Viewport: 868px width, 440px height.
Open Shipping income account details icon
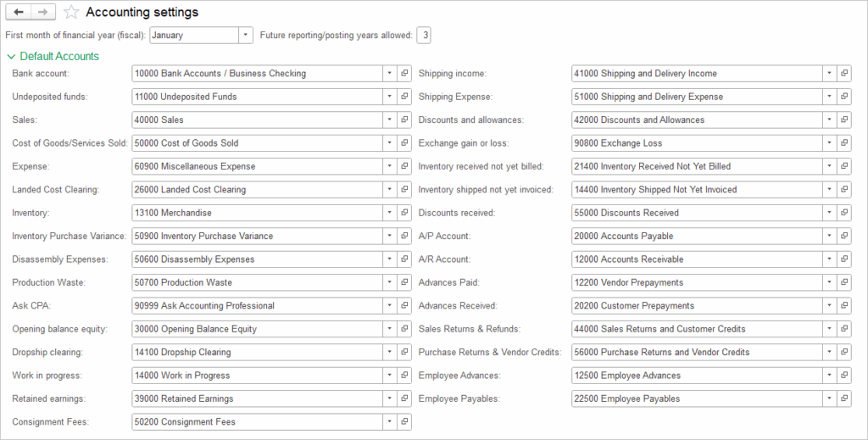(x=844, y=74)
